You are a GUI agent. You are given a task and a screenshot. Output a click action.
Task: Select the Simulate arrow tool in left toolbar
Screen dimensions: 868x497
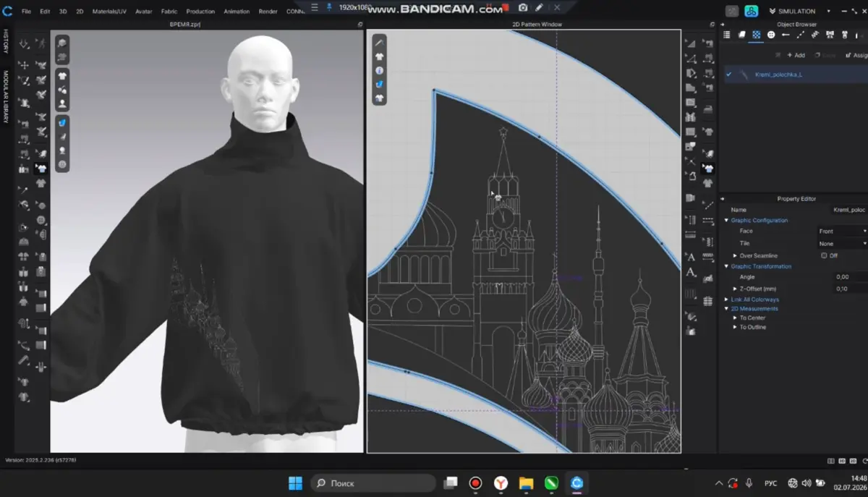tap(24, 44)
